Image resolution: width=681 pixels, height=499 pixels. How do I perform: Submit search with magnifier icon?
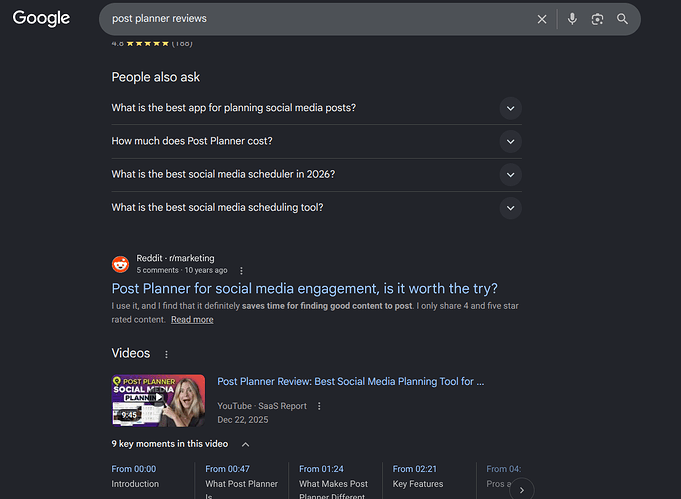[622, 19]
